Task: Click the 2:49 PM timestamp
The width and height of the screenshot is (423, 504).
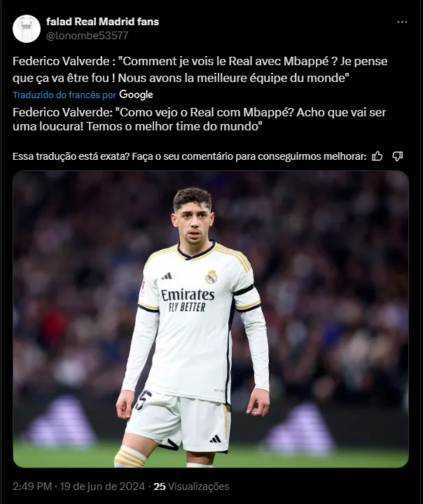Action: coord(32,486)
